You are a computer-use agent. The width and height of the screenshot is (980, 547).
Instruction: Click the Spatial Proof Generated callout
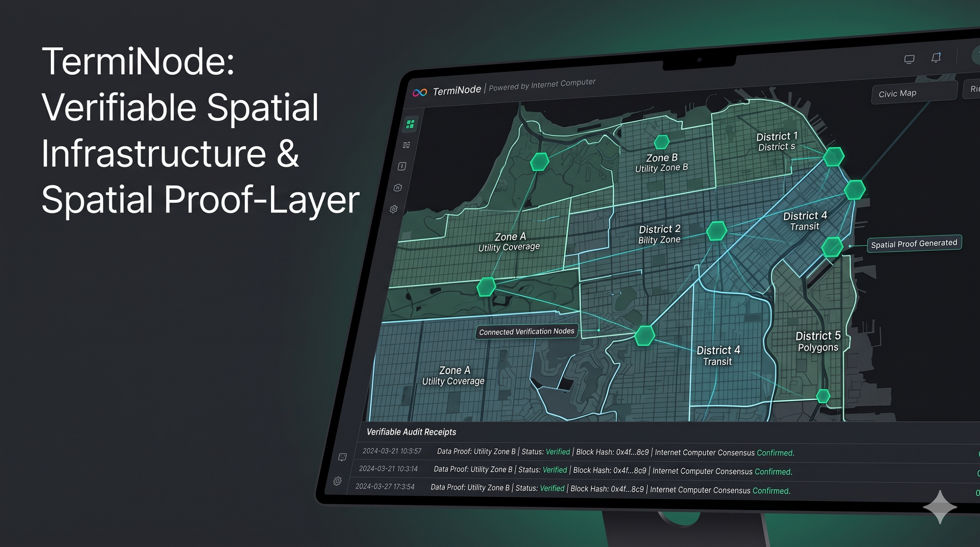click(914, 243)
